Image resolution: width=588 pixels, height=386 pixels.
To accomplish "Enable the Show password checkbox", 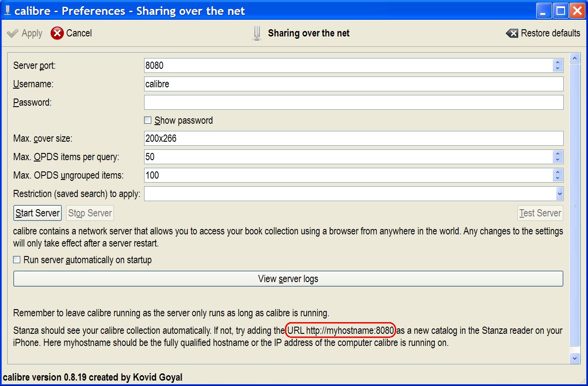I will (147, 121).
